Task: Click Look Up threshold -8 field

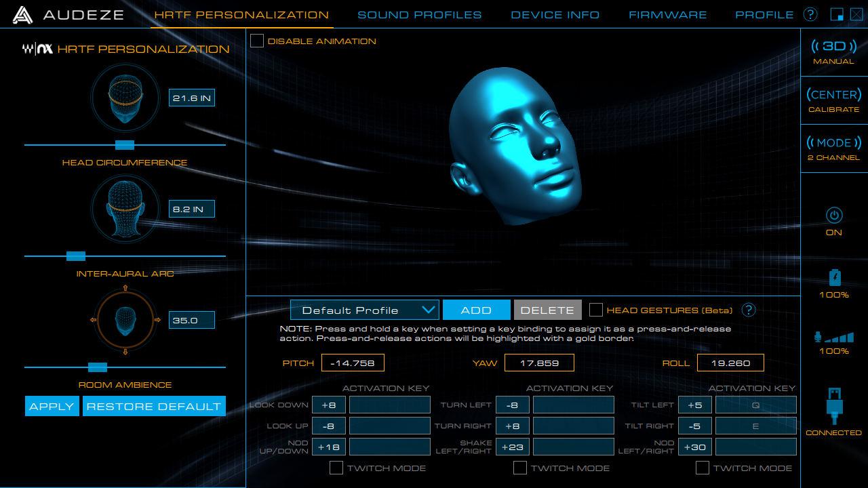Action: 329,426
